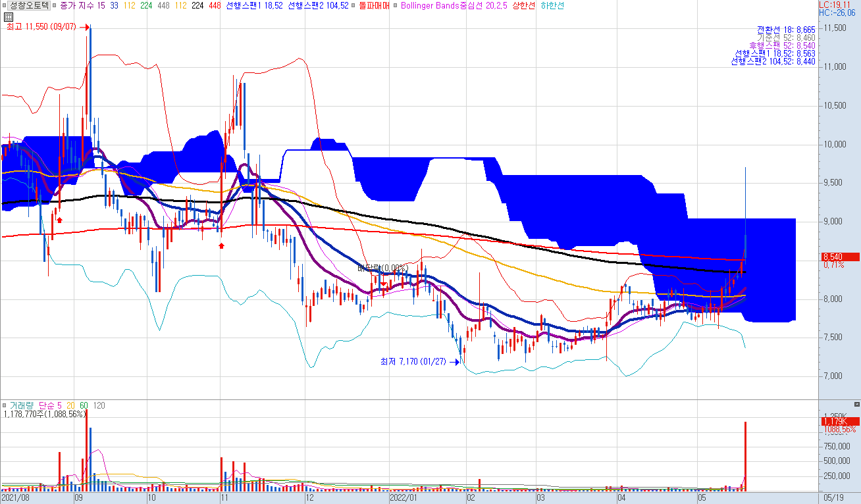Select the 단순 5 volume average label
Screen dimensions: 861x504
(x=51, y=405)
